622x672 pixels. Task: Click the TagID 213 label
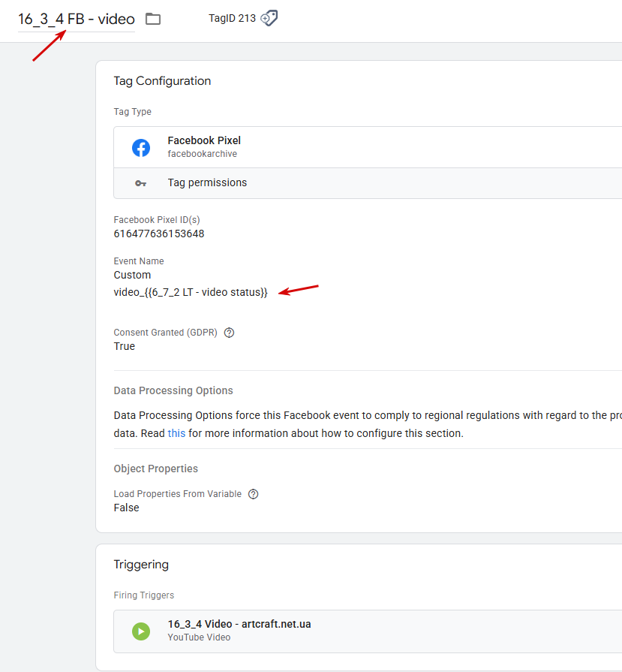(x=232, y=19)
